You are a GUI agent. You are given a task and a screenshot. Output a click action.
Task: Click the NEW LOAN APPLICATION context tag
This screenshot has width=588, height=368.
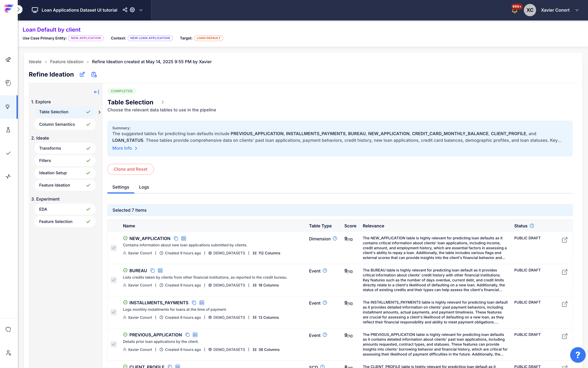(x=150, y=38)
